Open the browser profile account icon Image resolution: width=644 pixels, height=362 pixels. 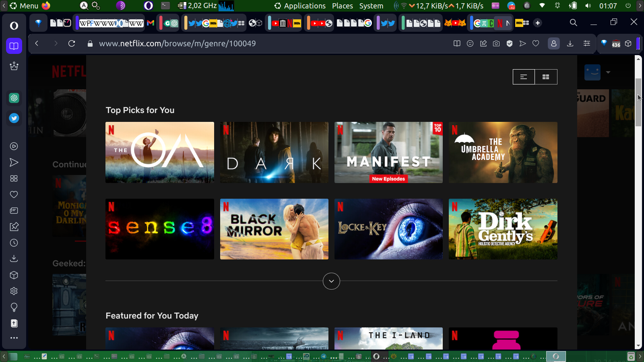pyautogui.click(x=554, y=43)
